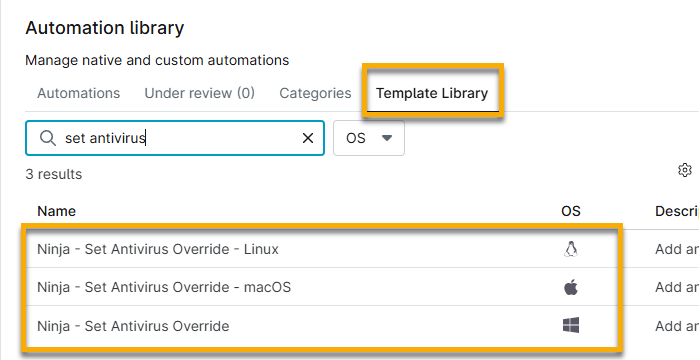The image size is (700, 360).
Task: Click the Windows OS icon
Action: click(571, 325)
